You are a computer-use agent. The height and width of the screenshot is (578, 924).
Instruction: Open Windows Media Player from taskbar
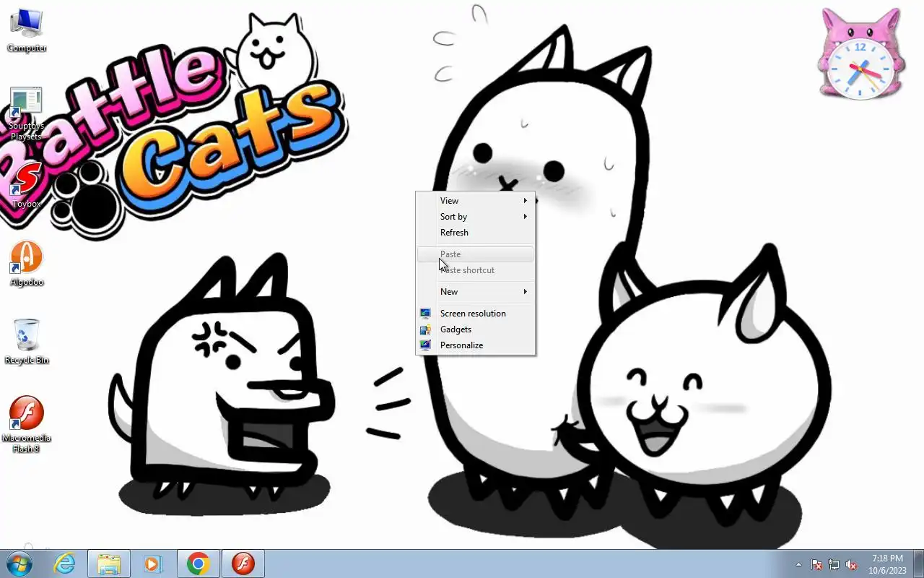[153, 564]
